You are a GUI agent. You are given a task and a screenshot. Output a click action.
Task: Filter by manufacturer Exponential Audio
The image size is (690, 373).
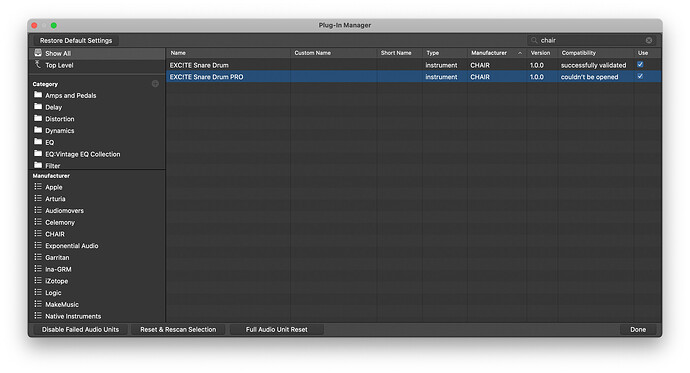(97, 246)
